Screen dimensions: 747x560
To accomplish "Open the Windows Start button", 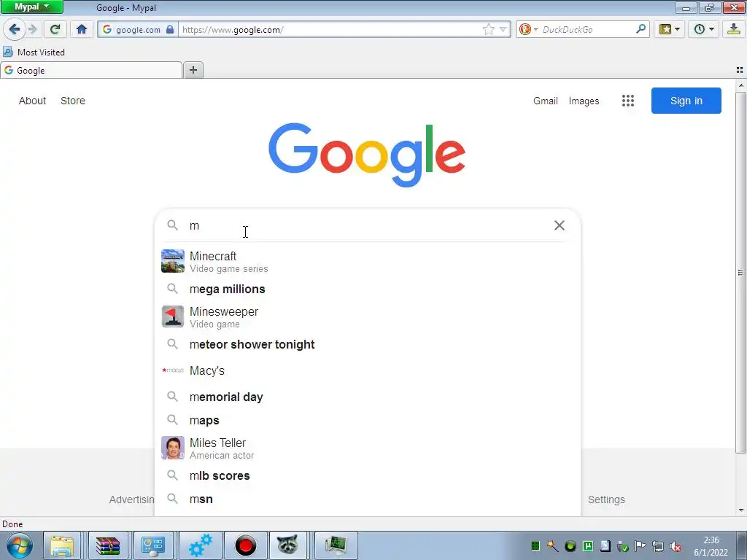I will (18, 545).
